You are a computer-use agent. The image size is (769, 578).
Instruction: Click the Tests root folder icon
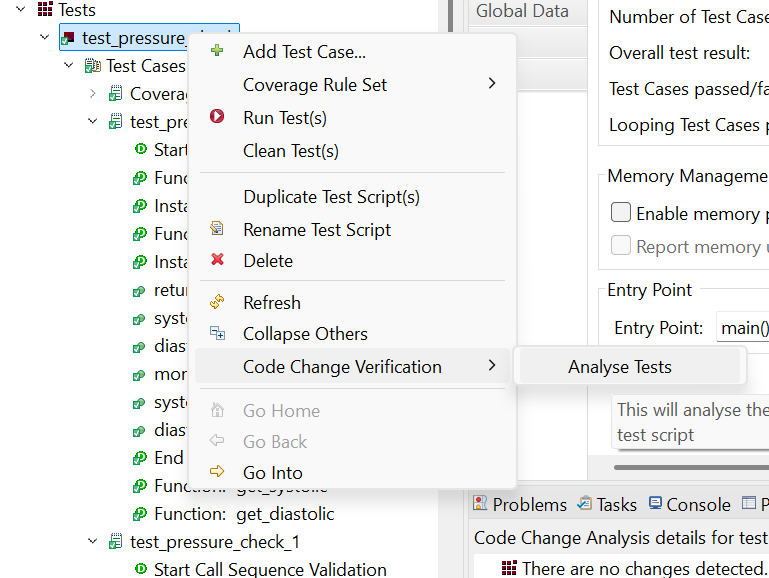(x=45, y=10)
